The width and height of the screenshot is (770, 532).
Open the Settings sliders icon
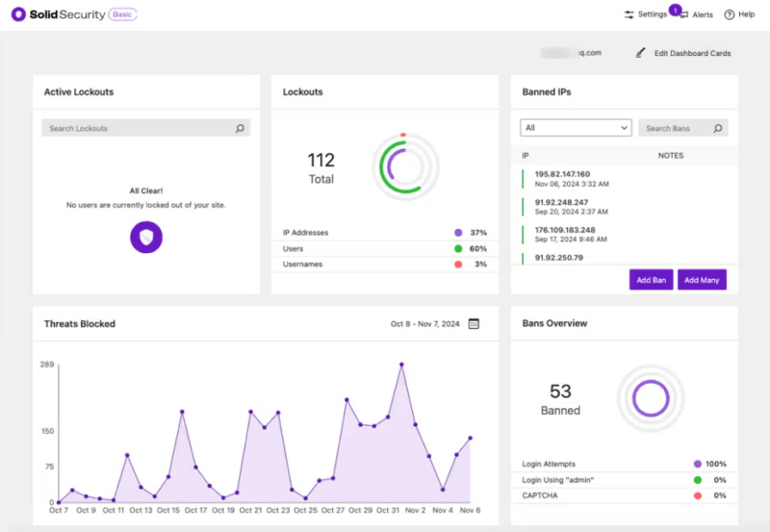(629, 14)
